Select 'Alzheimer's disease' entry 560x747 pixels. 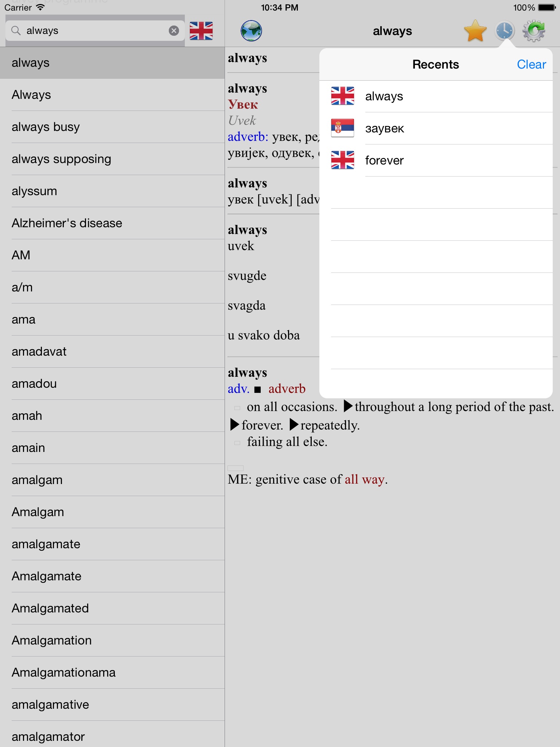(x=112, y=223)
